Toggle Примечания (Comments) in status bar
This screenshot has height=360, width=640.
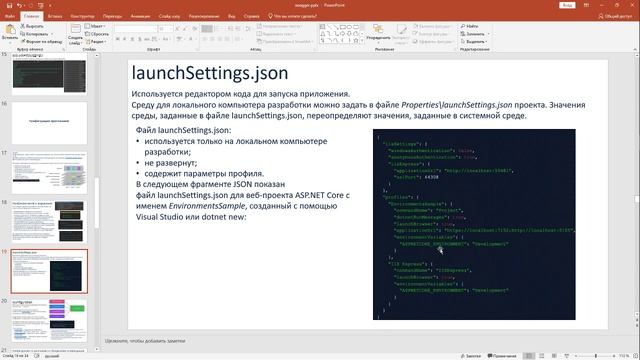[502, 356]
